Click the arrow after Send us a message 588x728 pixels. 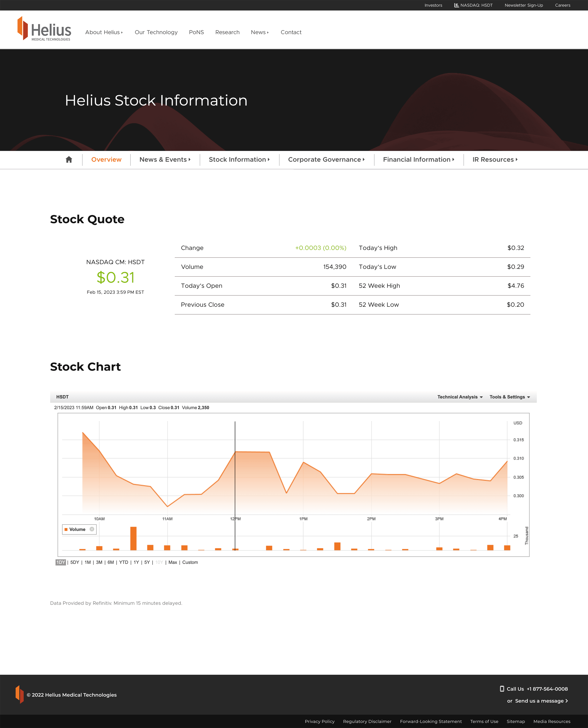pos(567,701)
